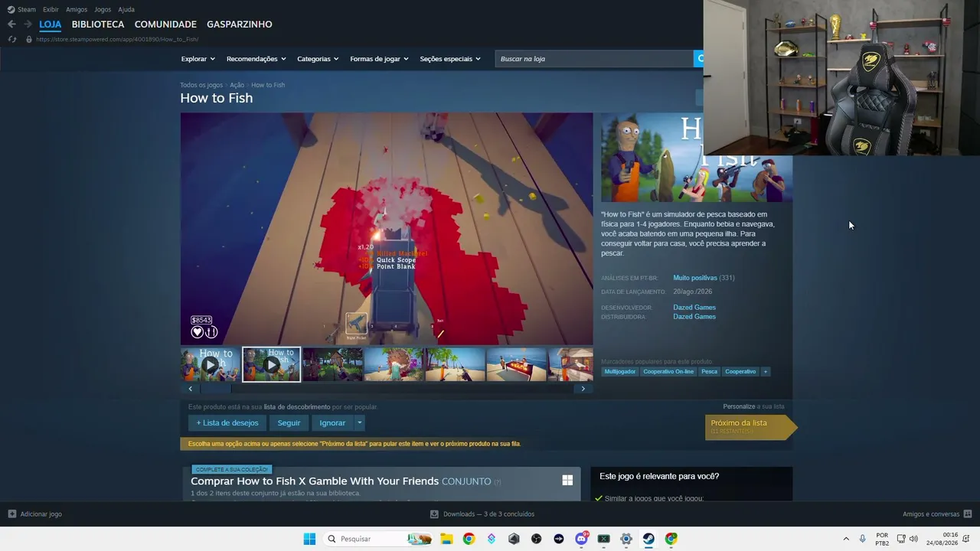The height and width of the screenshot is (551, 980).
Task: Open the Ajuda menu
Action: (x=126, y=9)
